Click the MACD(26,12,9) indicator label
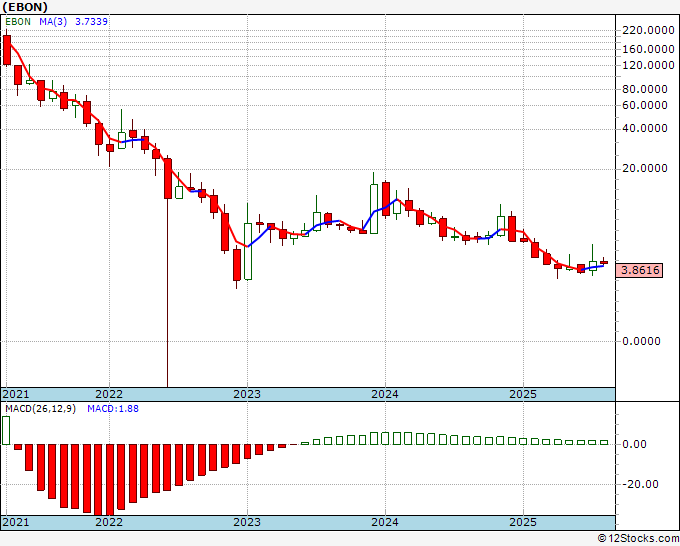 point(40,409)
